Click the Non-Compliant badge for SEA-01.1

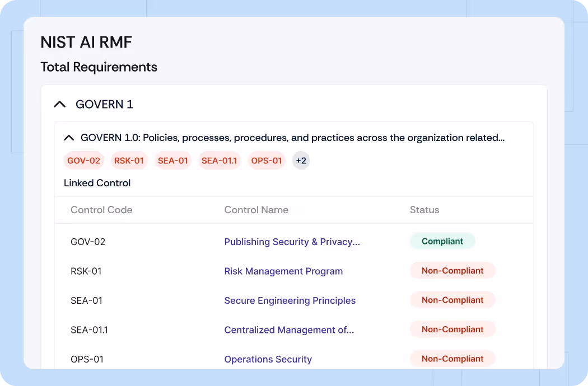click(452, 329)
